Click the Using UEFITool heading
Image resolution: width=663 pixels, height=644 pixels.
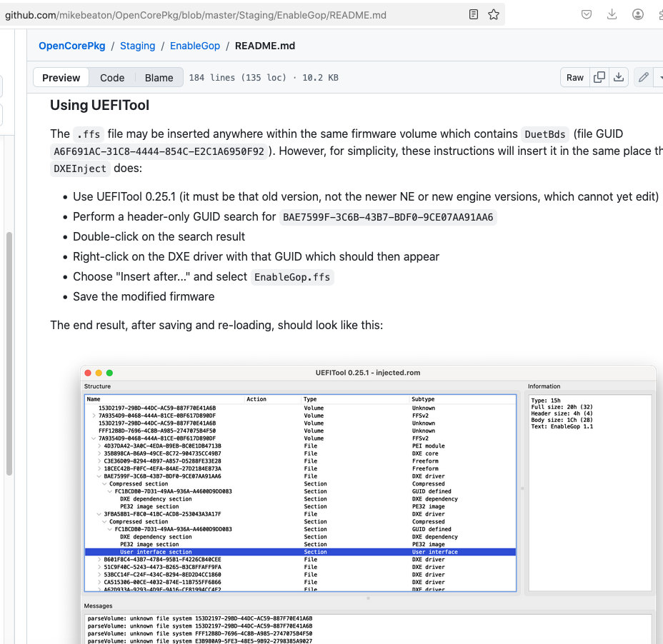tap(100, 105)
